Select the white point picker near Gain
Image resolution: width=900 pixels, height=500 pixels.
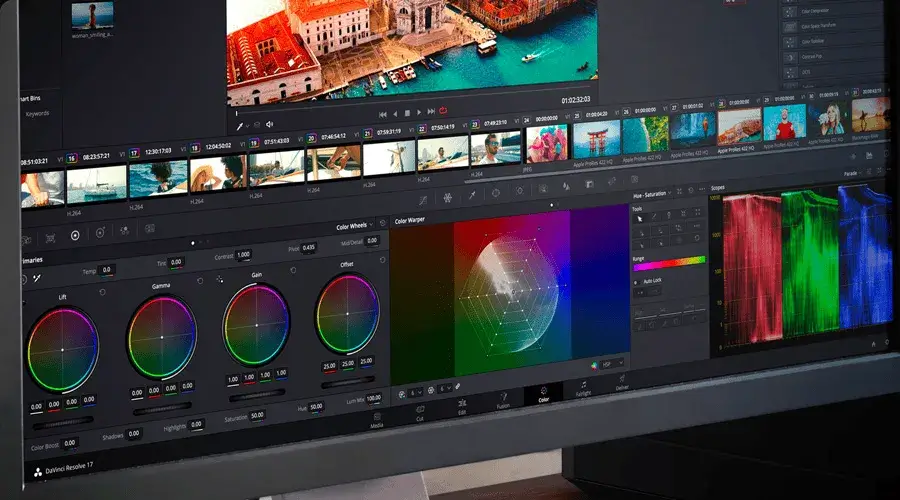pos(219,280)
